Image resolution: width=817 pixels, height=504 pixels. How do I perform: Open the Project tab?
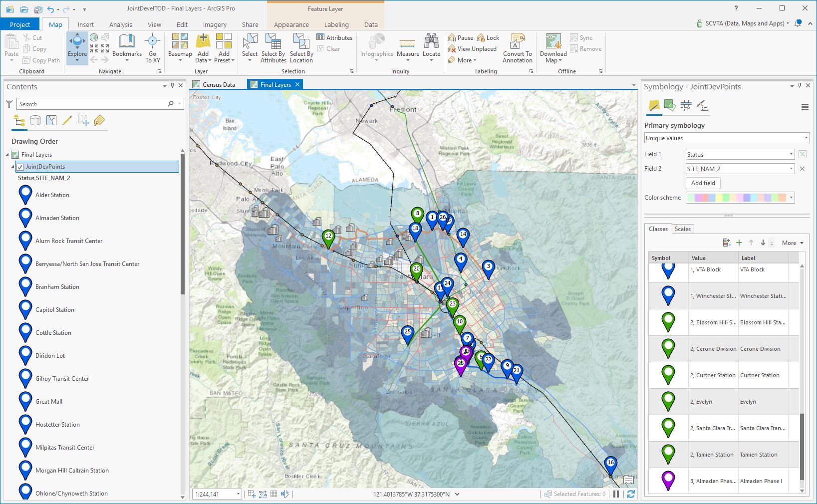tap(20, 24)
